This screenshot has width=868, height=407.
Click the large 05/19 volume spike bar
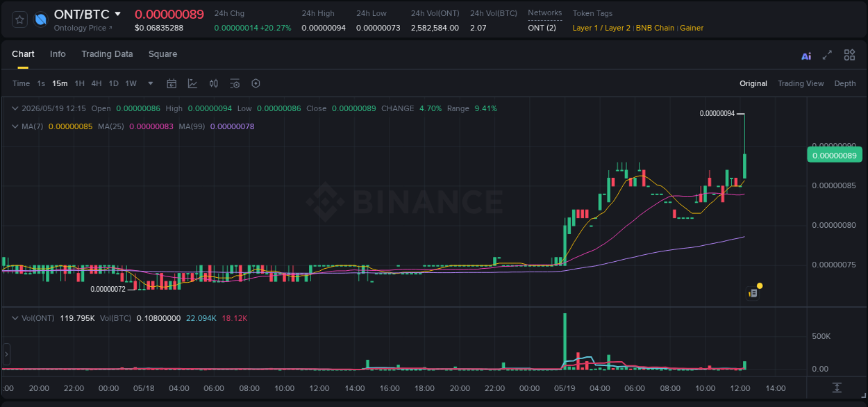pos(565,340)
